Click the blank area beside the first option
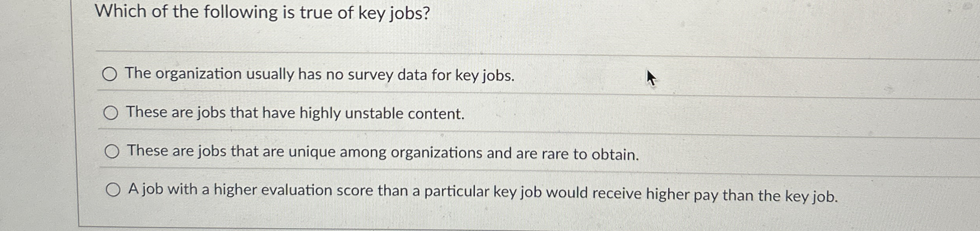Screen dimensions: 980x231 (x=753, y=75)
